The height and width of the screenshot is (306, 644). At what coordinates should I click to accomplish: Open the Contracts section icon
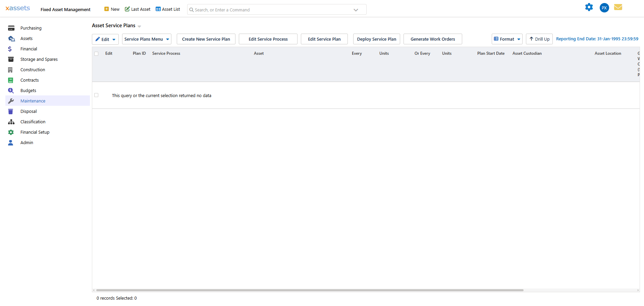click(11, 80)
